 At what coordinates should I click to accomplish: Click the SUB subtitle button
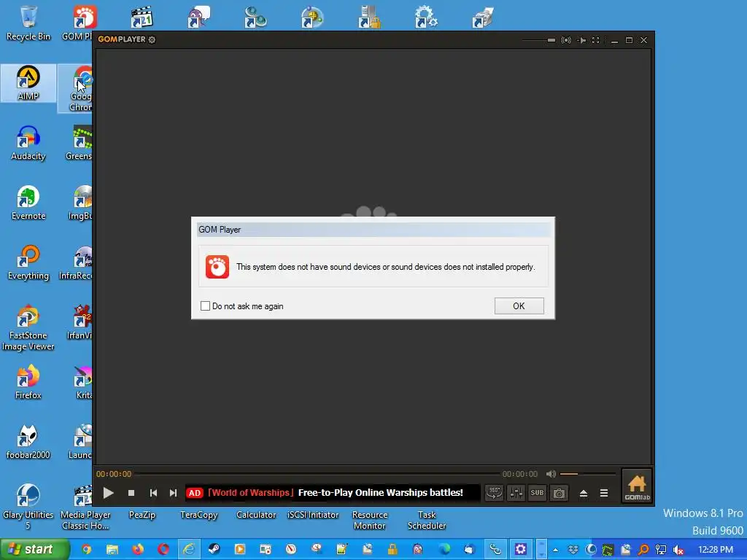click(x=537, y=492)
